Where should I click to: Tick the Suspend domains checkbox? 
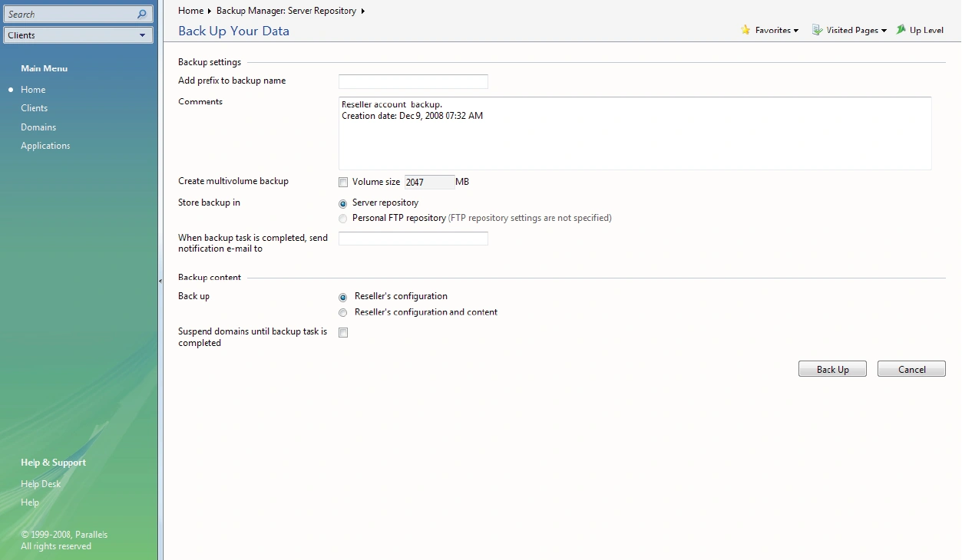(343, 333)
